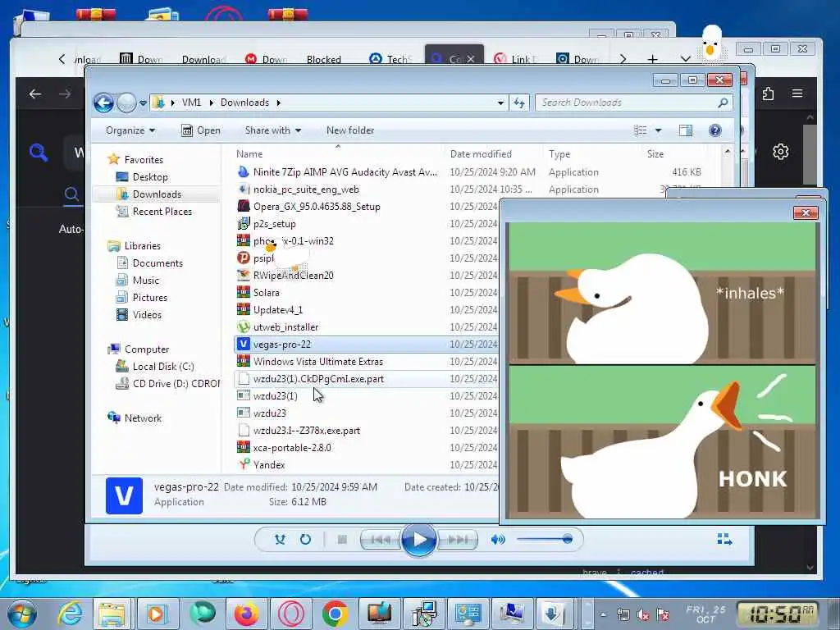Launch Google Chrome from taskbar
The width and height of the screenshot is (840, 630).
click(x=336, y=614)
